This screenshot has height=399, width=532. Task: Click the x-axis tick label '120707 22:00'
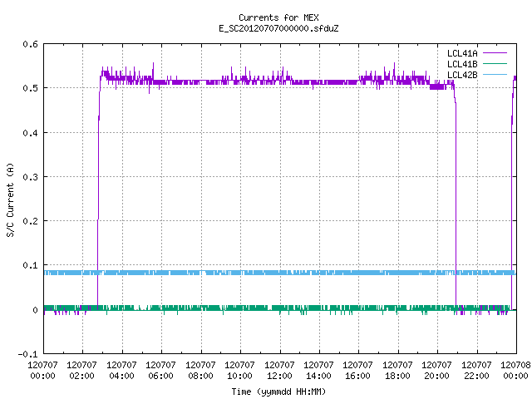[x=476, y=371]
